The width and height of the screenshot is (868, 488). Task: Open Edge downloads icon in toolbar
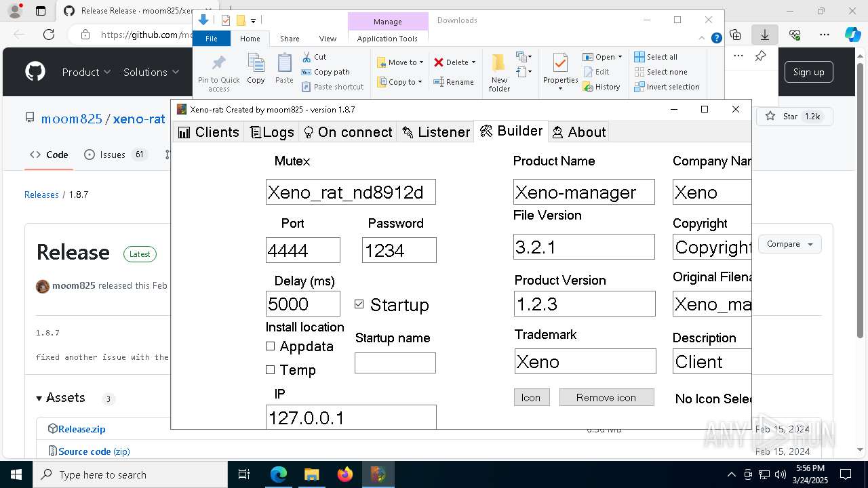pos(765,35)
